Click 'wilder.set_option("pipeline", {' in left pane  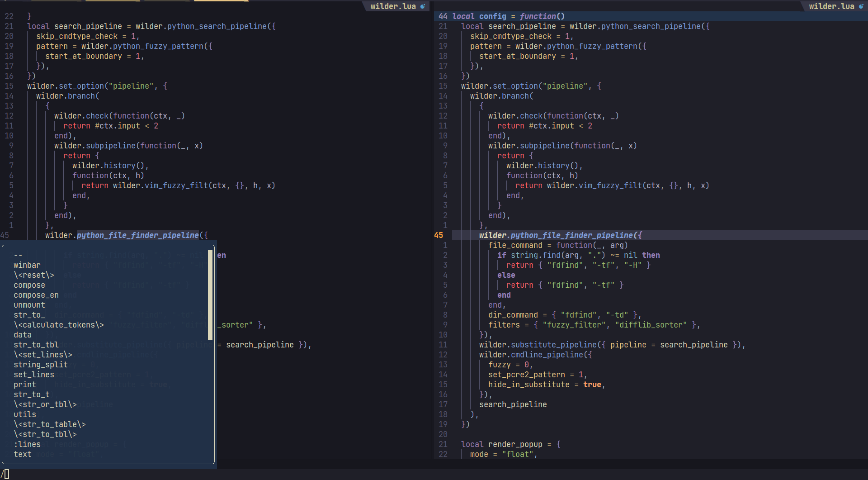click(97, 86)
